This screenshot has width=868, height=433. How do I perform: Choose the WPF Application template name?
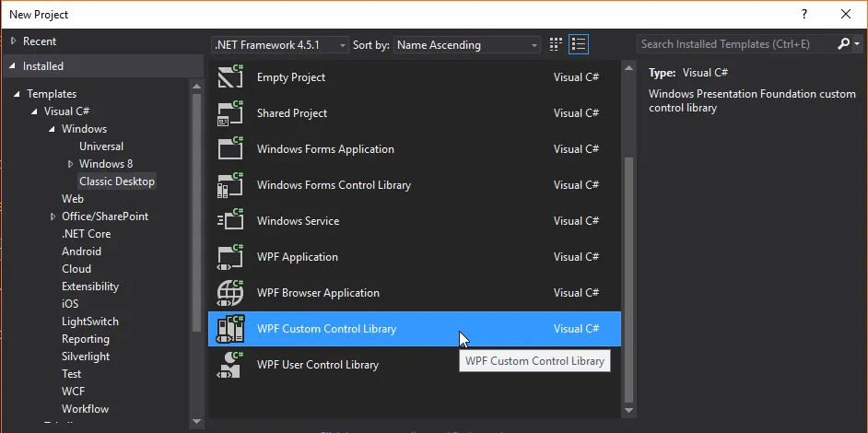(x=298, y=257)
